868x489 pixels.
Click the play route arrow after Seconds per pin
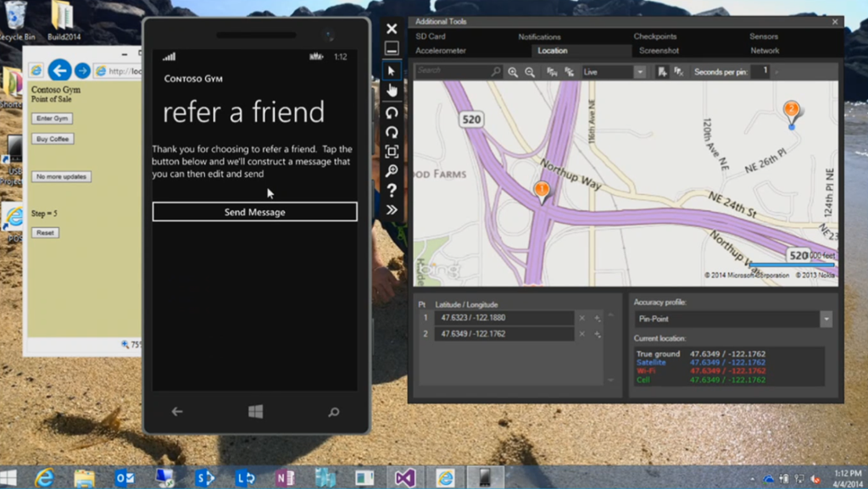click(776, 72)
